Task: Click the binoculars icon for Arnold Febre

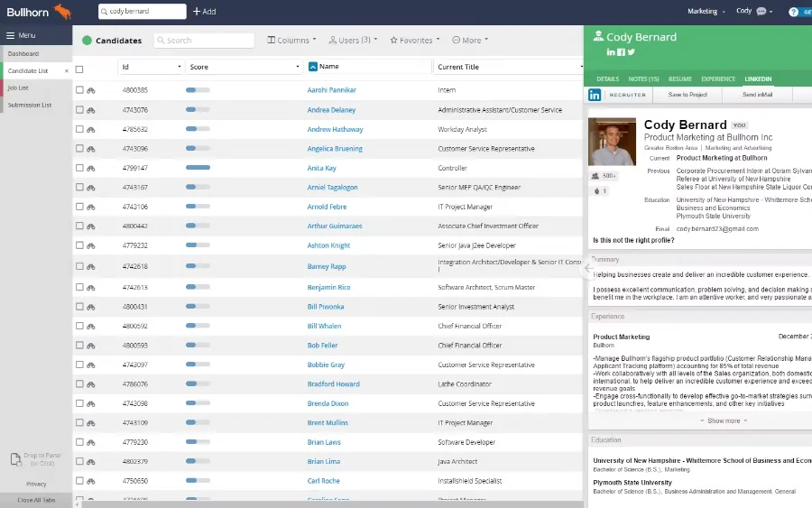Action: click(x=91, y=207)
